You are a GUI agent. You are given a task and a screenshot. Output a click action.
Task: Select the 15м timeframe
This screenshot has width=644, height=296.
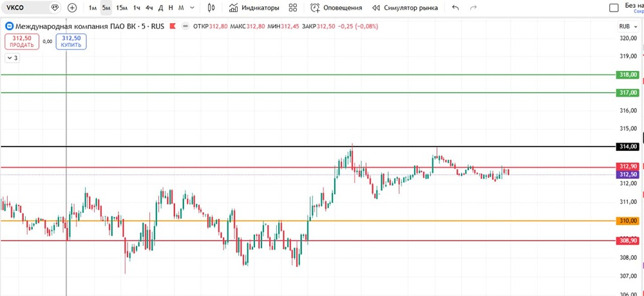(122, 8)
